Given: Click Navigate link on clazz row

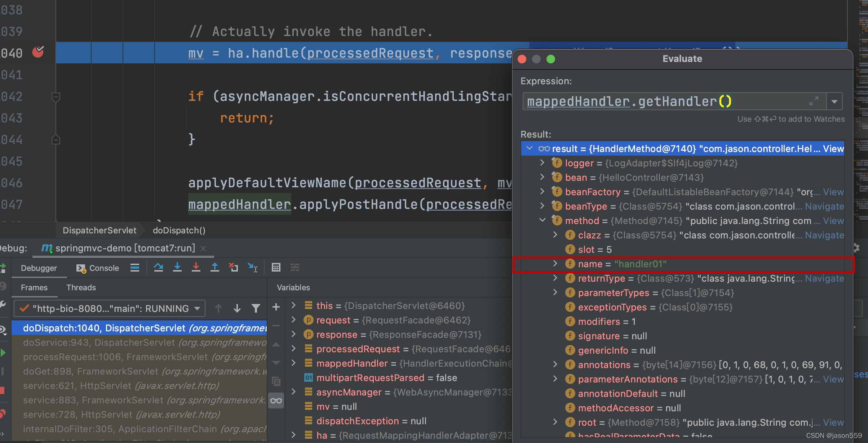Looking at the screenshot, I should click(824, 235).
